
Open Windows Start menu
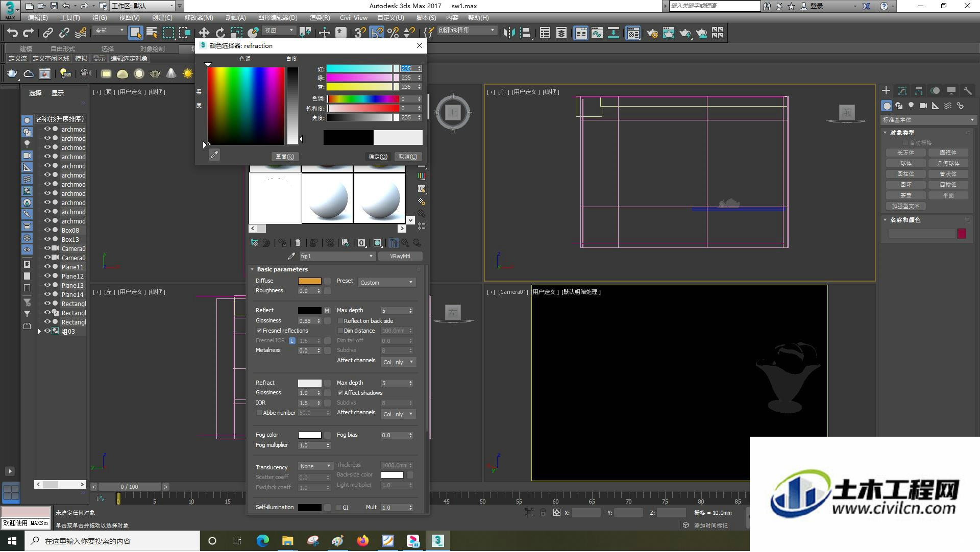pos(12,541)
